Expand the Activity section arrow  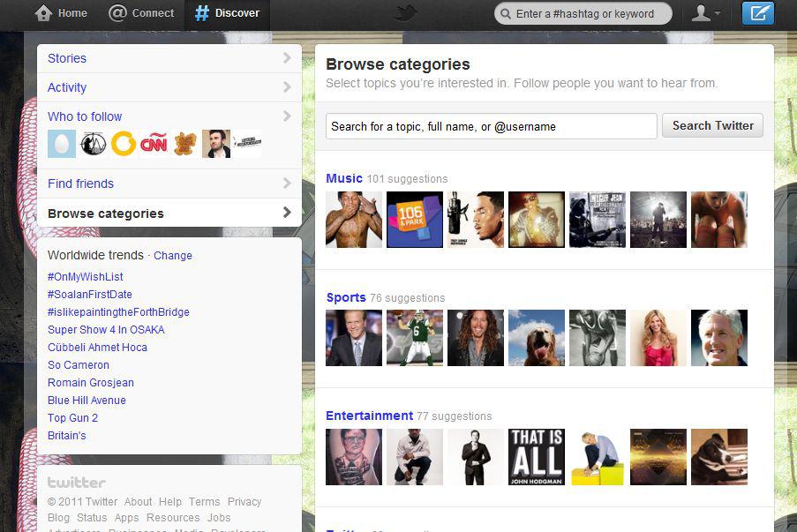(286, 87)
